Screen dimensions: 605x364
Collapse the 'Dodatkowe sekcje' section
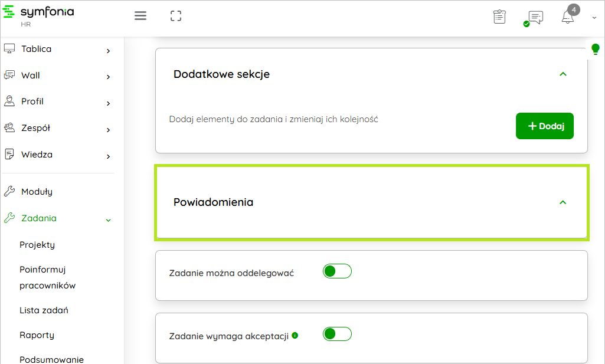coord(563,74)
